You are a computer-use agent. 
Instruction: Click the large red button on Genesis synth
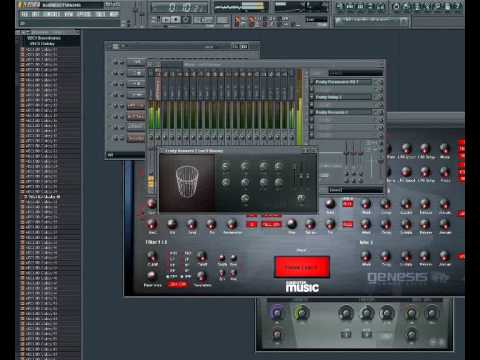tap(302, 267)
